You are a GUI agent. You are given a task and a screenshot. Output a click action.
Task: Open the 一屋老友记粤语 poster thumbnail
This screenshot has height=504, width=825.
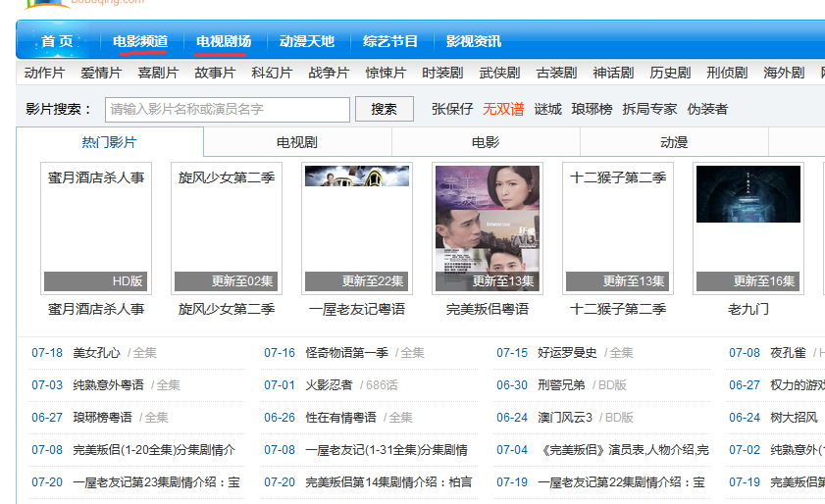coord(357,228)
